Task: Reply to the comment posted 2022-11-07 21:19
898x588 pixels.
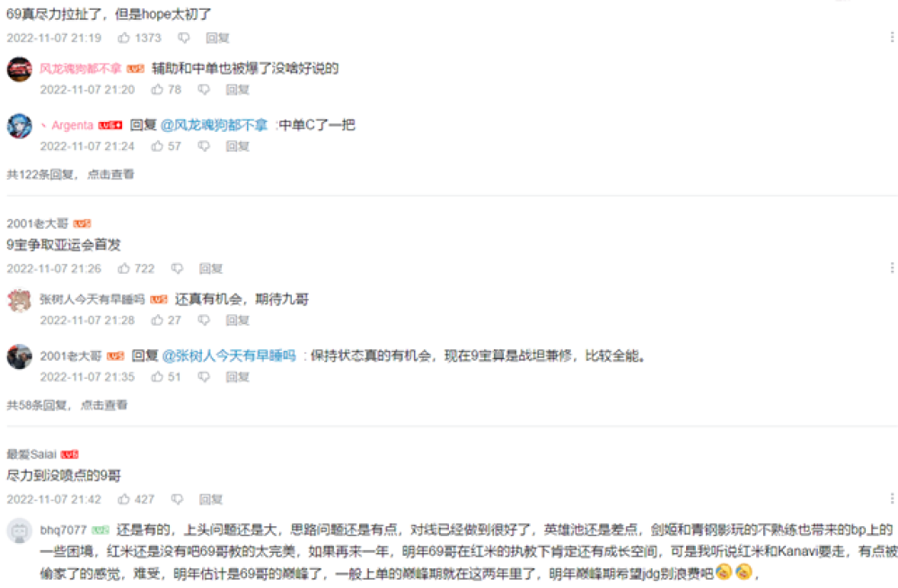Action: click(x=217, y=38)
